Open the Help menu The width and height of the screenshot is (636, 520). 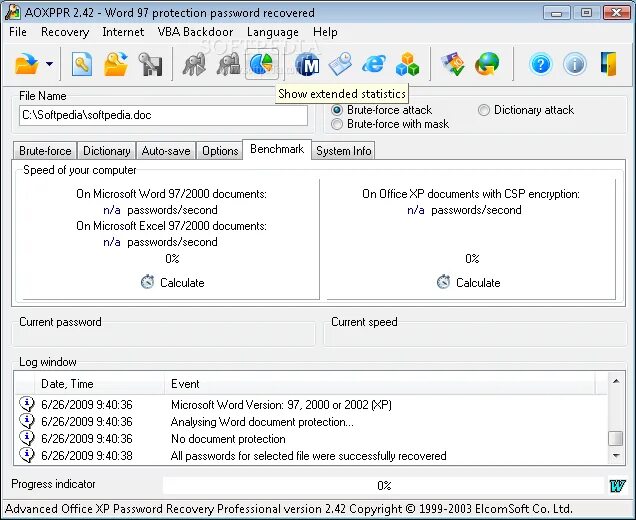tap(325, 32)
